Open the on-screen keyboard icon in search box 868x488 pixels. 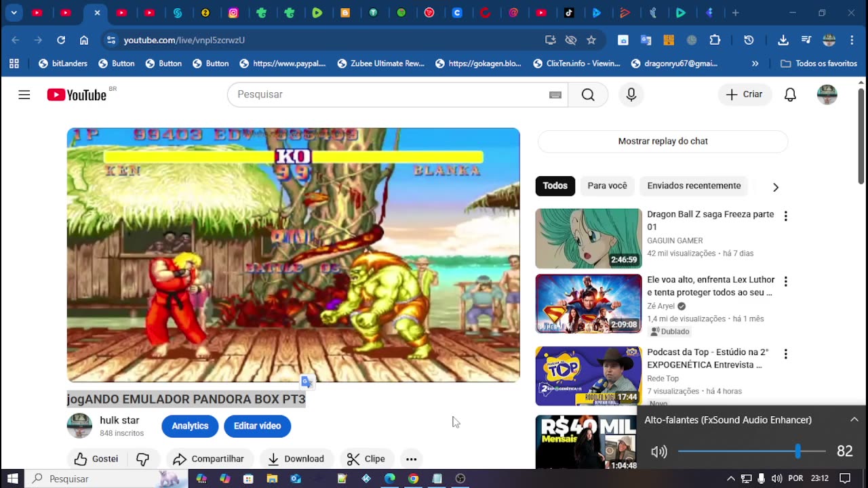(555, 95)
